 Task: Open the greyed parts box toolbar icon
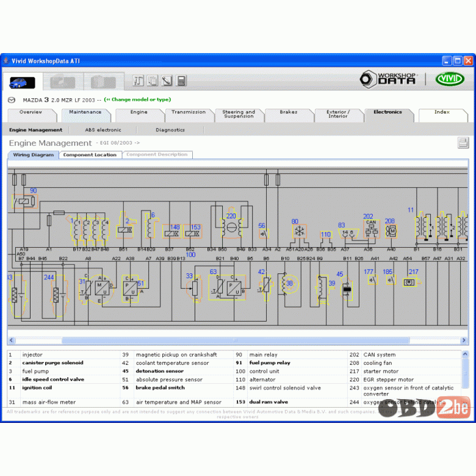(103, 82)
